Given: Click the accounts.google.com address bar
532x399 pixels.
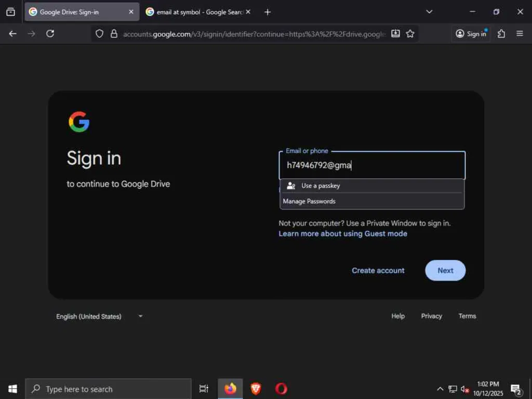Looking at the screenshot, I should point(254,34).
